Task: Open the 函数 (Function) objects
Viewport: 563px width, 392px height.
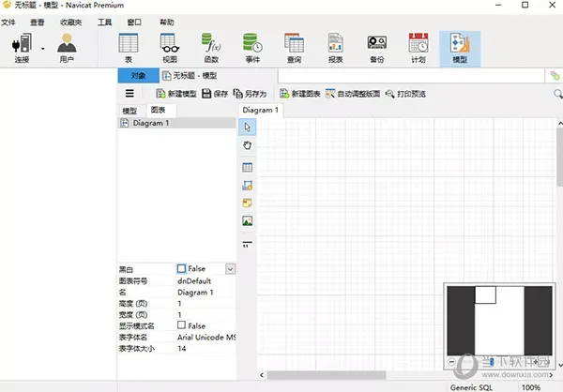Action: tap(211, 48)
